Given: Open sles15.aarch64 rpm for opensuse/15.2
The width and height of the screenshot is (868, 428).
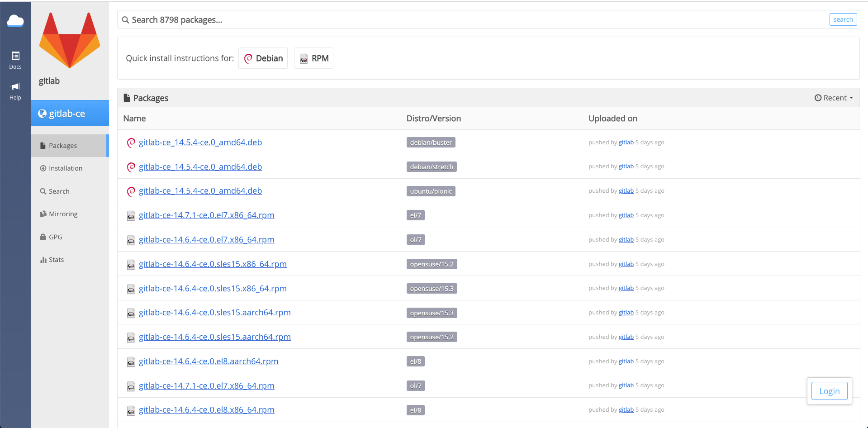Looking at the screenshot, I should 215,337.
